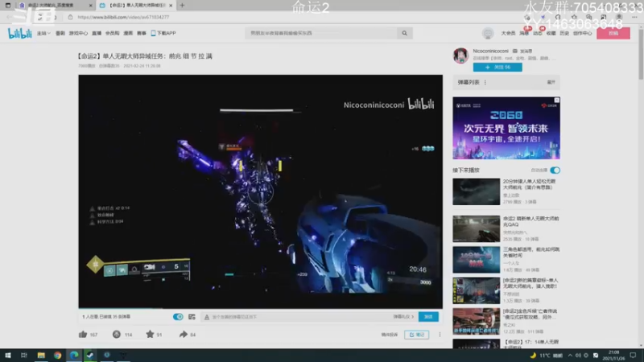Open the danmaku etiquette link
The height and width of the screenshot is (362, 644).
pos(403,317)
